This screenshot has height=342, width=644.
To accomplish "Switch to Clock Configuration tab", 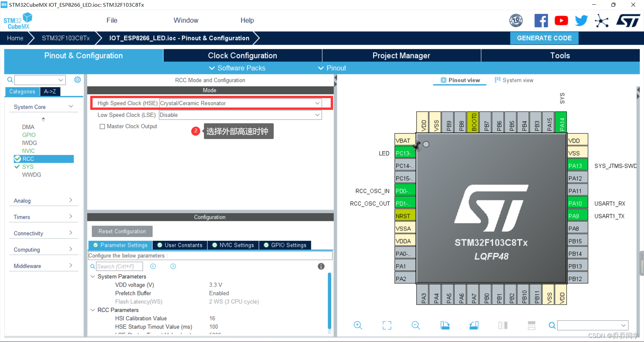I will coord(243,56).
